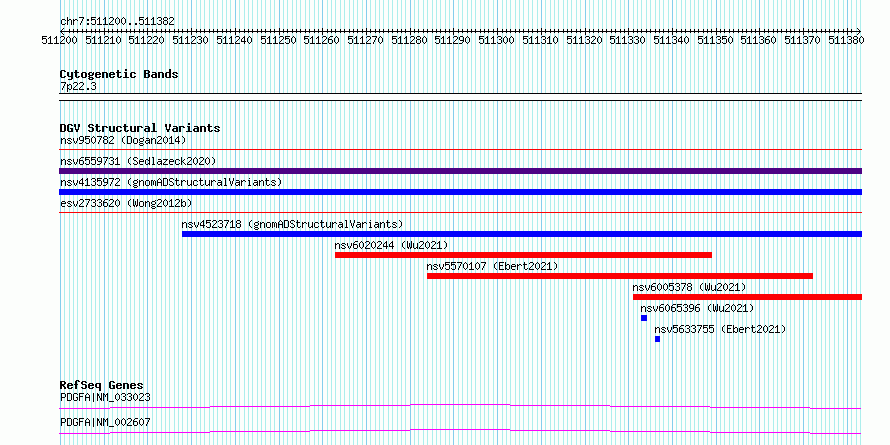Open the nsv5570107 (Ebert2021) label
This screenshot has width=890, height=445.
tap(493, 266)
